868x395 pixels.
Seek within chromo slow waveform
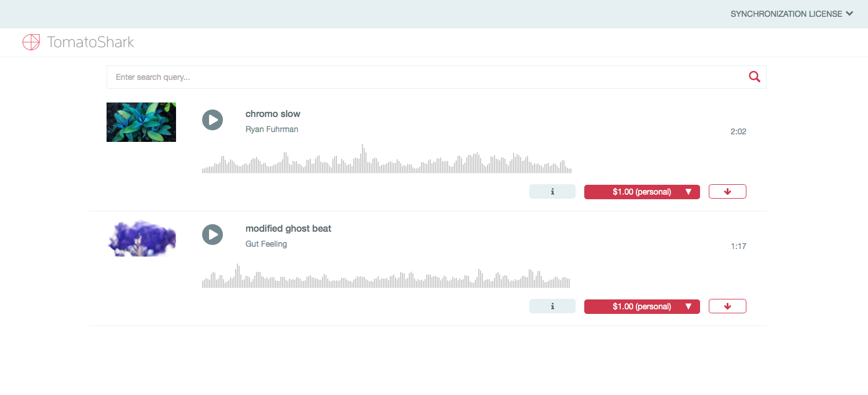pyautogui.click(x=386, y=163)
